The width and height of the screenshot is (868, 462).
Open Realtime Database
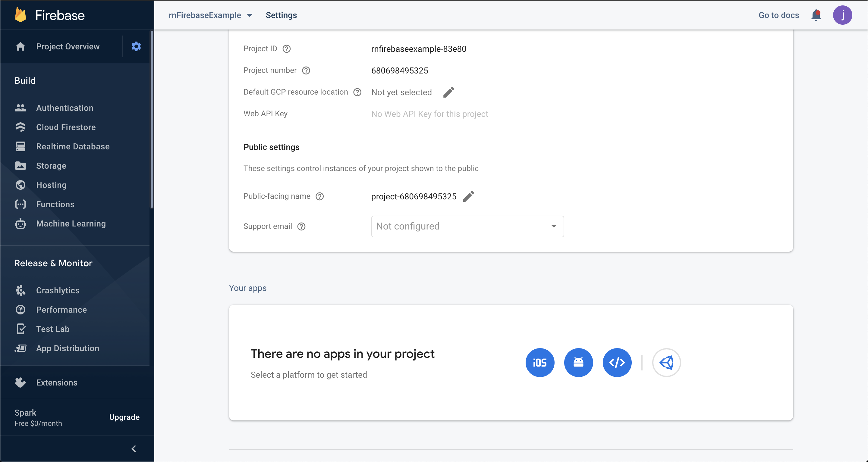[72, 146]
